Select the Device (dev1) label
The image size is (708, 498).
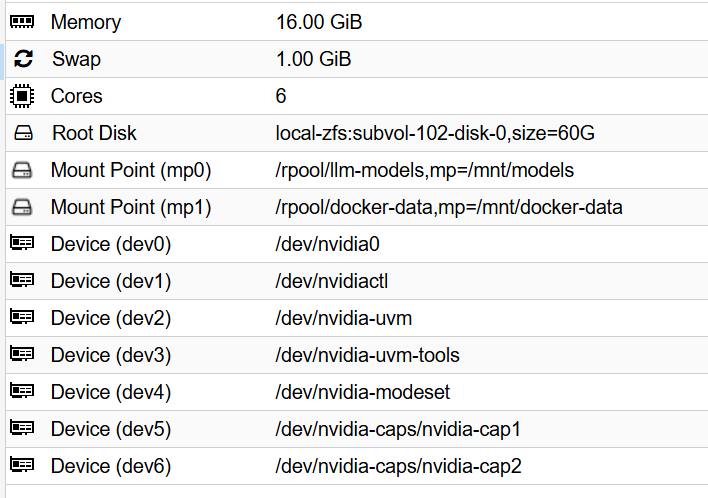111,281
